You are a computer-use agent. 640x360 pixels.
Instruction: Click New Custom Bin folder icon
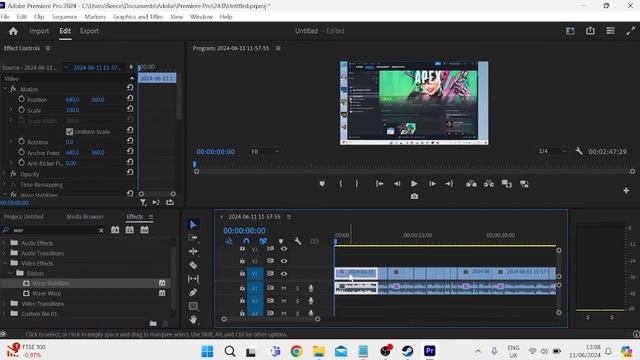[153, 324]
